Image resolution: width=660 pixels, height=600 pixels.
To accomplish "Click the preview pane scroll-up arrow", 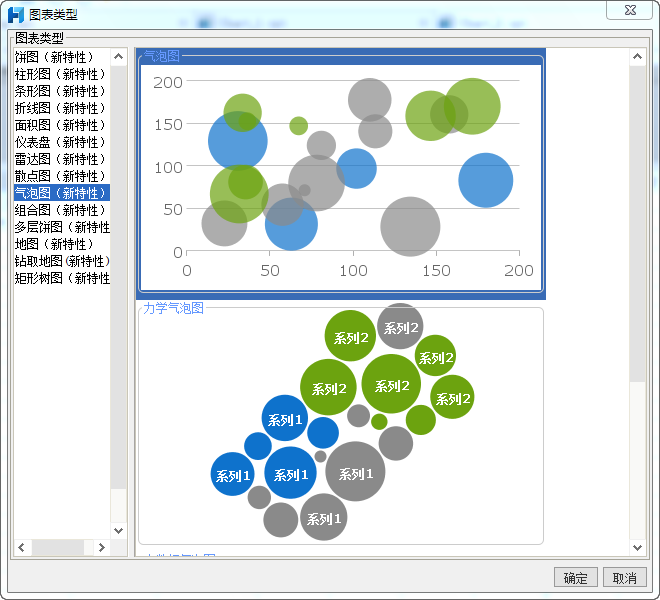I will pyautogui.click(x=637, y=56).
